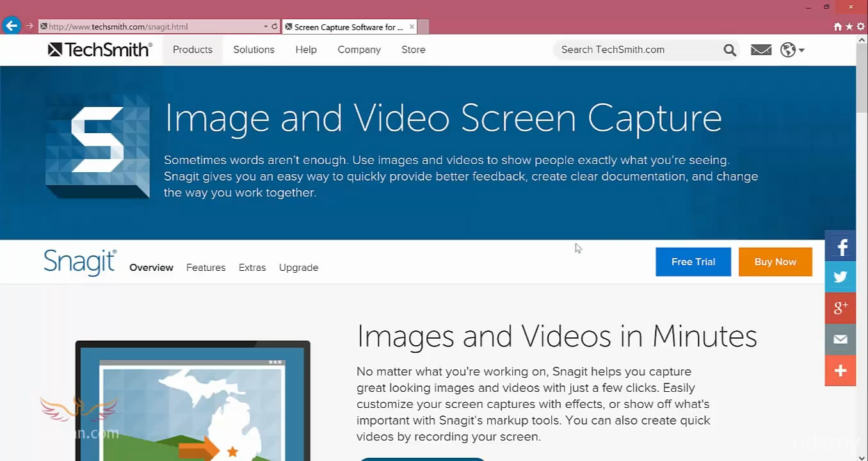This screenshot has width=868, height=461.
Task: Expand more sharing options plus icon
Action: click(x=840, y=371)
